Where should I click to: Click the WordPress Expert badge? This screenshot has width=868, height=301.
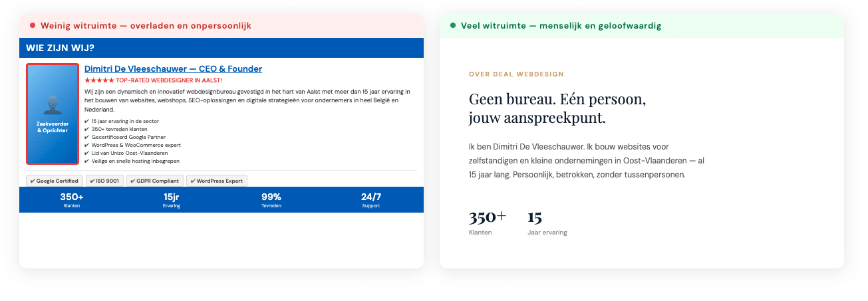216,181
